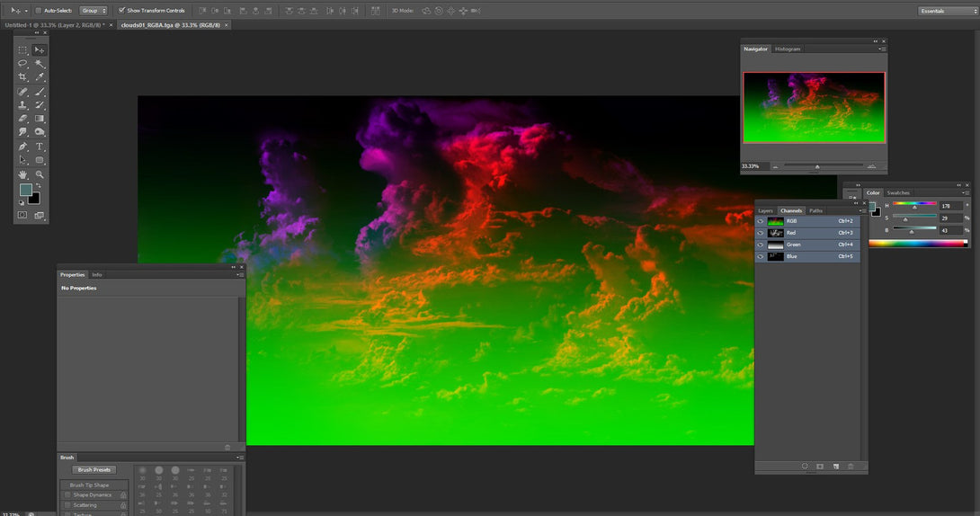
Task: Enable Shape Dynamics checkbox in Brush panel
Action: [x=67, y=494]
